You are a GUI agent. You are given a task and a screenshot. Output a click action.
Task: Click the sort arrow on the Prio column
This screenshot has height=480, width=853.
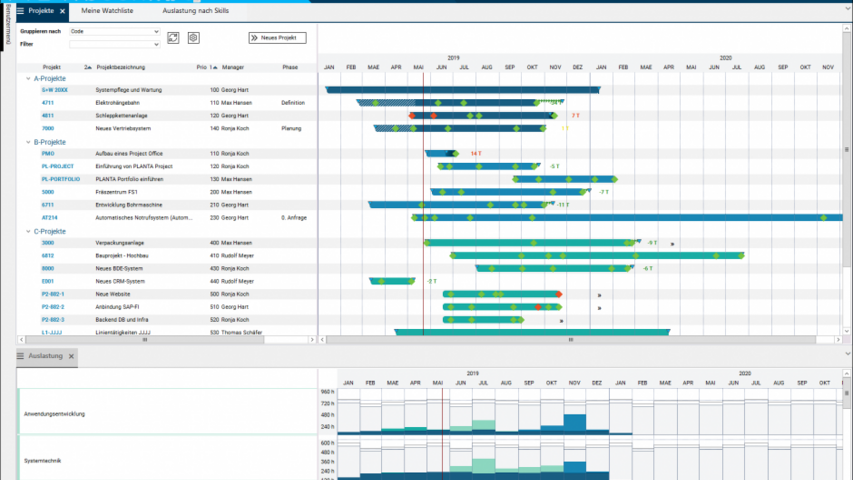click(215, 67)
